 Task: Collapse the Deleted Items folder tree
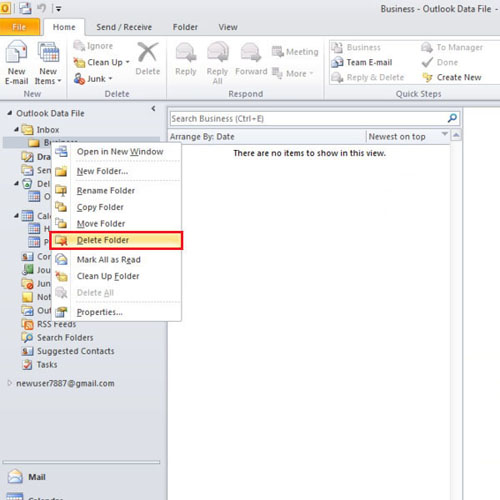pos(17,183)
